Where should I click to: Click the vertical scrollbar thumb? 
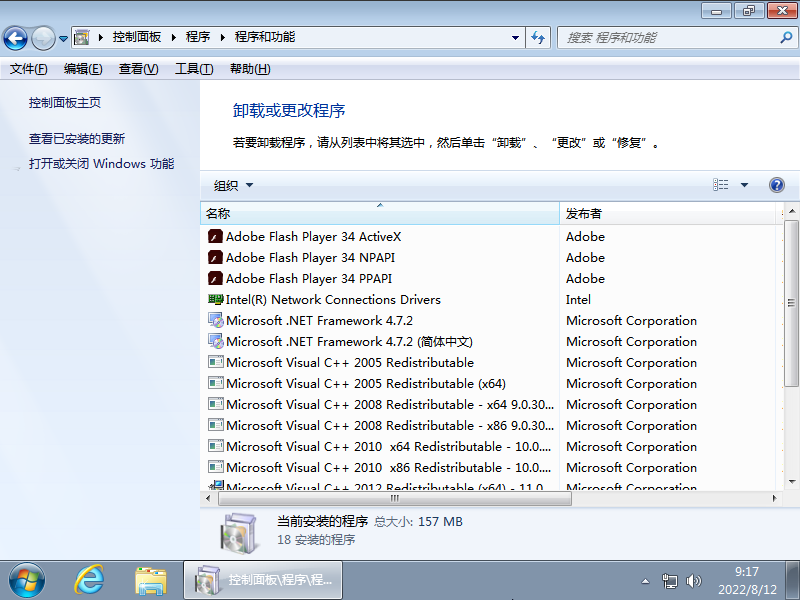(x=791, y=303)
